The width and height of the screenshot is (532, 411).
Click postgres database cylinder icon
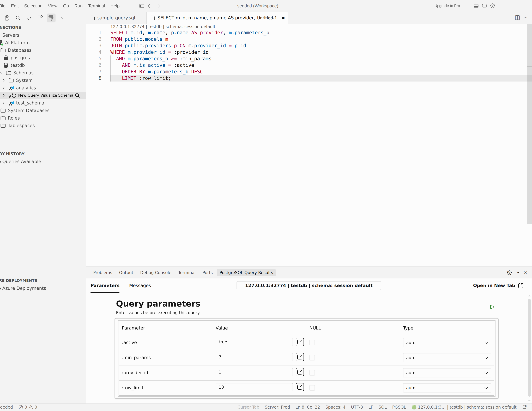6,58
